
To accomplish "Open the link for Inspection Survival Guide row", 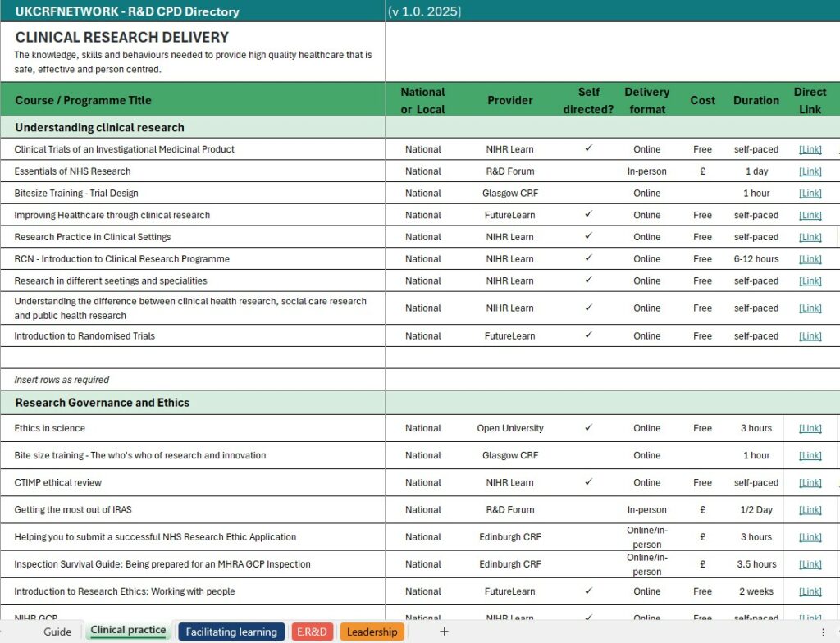I will (810, 565).
